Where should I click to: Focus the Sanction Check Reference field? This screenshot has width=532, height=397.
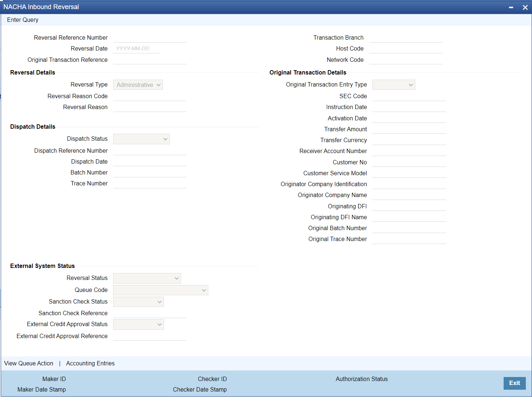[x=150, y=313]
